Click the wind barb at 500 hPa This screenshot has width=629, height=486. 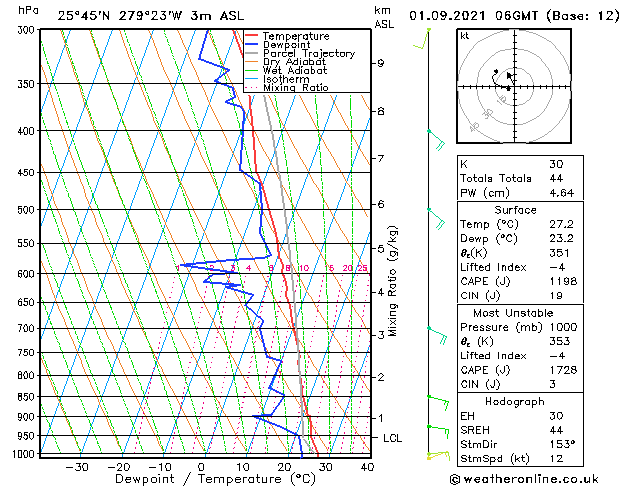437,219
